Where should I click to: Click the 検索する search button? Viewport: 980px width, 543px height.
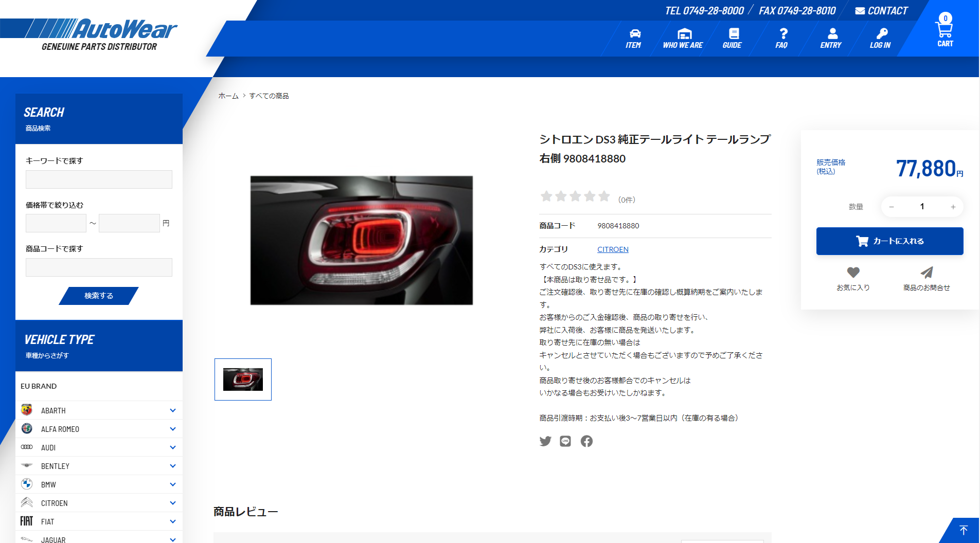click(x=99, y=296)
